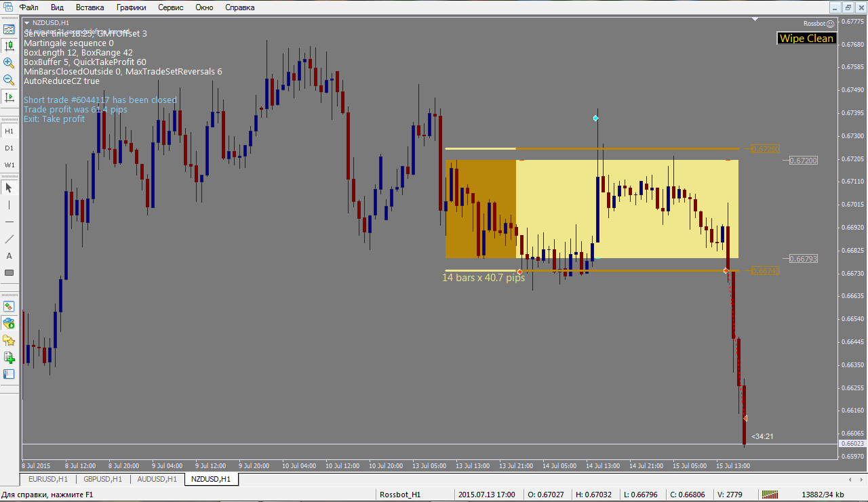This screenshot has height=502, width=868.
Task: Pick the horizontal line drawing tool
Action: pyautogui.click(x=9, y=222)
